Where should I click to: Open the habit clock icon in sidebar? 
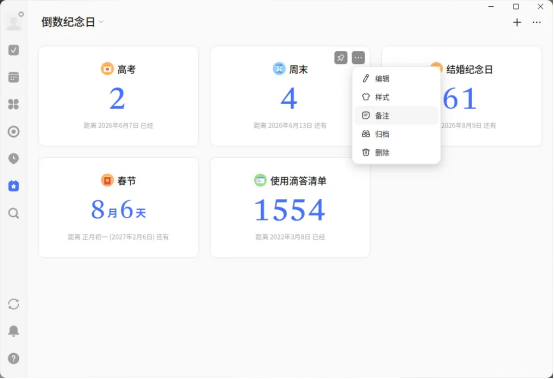tap(14, 159)
